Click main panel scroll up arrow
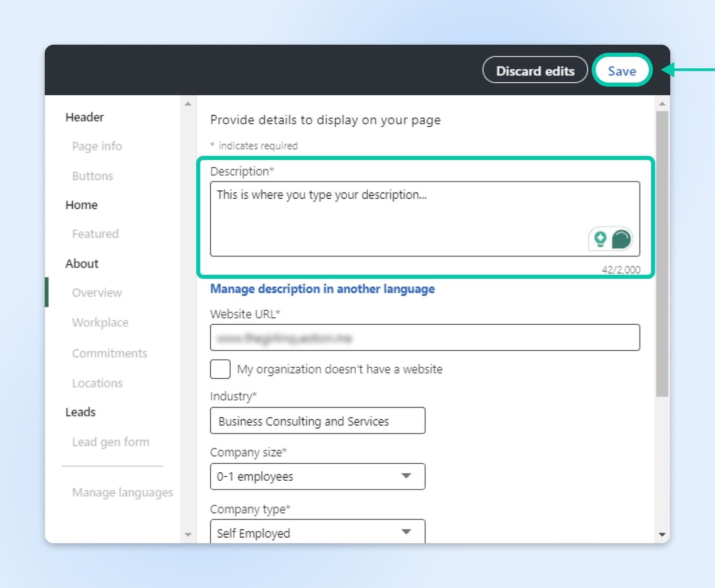Screen dimensions: 715x588 pyautogui.click(x=662, y=104)
